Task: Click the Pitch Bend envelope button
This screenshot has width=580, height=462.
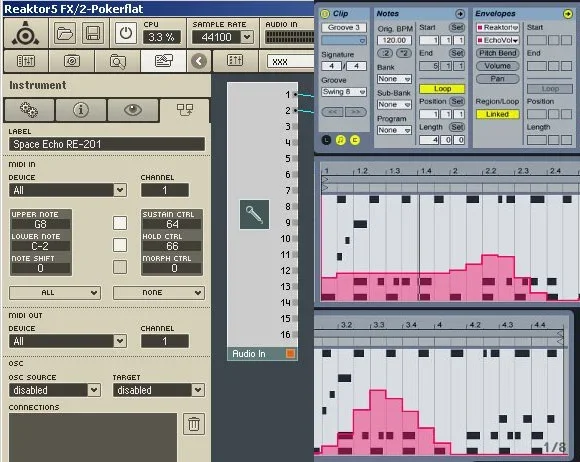Action: (498, 53)
